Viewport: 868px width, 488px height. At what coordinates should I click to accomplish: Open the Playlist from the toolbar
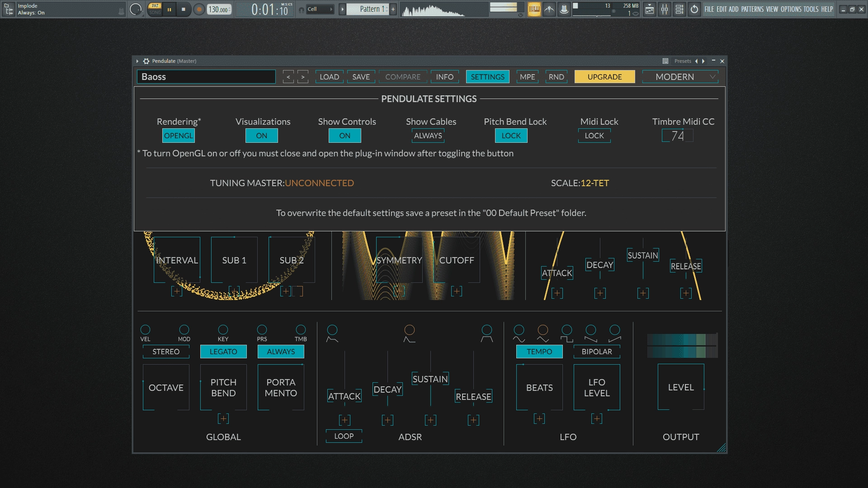point(650,9)
